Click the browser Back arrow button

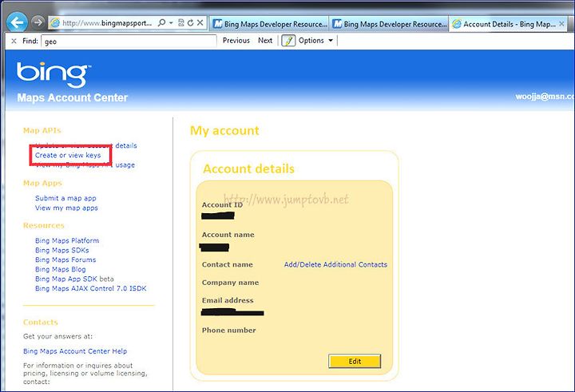click(x=17, y=22)
